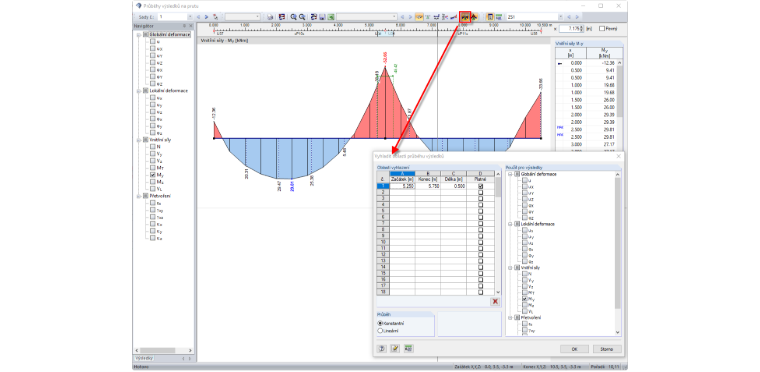760x372 pixels.
Task: Click the Konec cell with value 5.750
Action: pos(428,186)
